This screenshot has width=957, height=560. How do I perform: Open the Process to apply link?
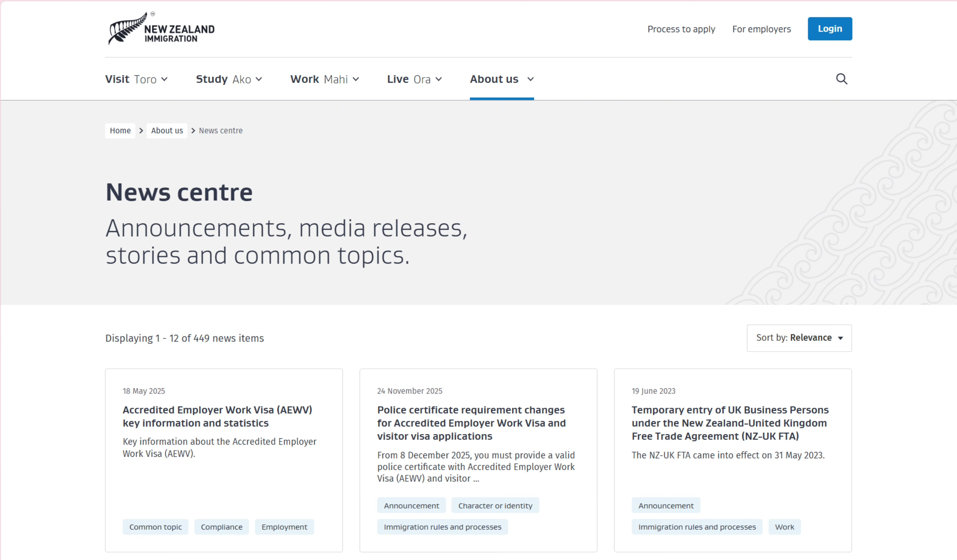click(x=681, y=29)
